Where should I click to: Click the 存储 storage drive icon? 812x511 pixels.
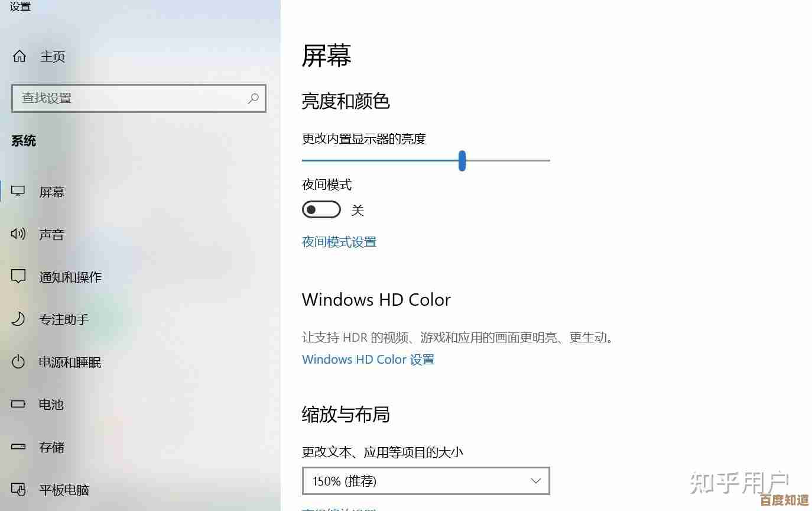point(18,447)
